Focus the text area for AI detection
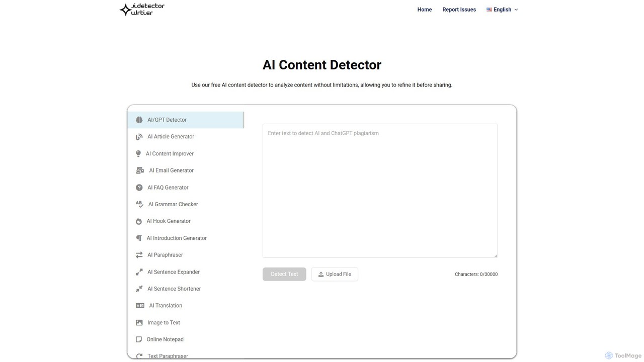 tap(380, 191)
